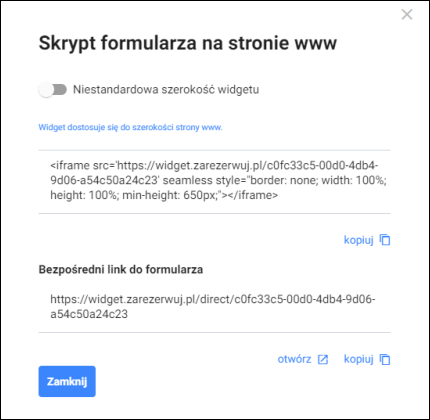Click the 'seamless style' line of the embed code
The width and height of the screenshot is (430, 420).
218,180
